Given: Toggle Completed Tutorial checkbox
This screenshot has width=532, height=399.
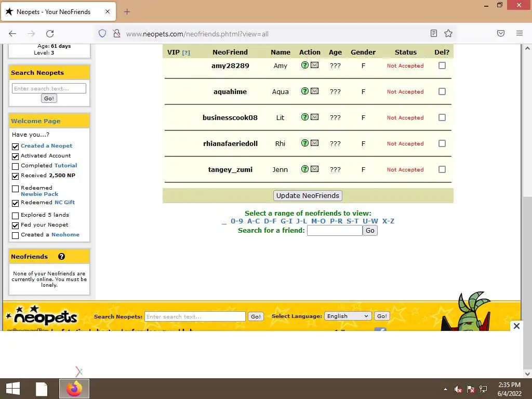Looking at the screenshot, I should 15,166.
